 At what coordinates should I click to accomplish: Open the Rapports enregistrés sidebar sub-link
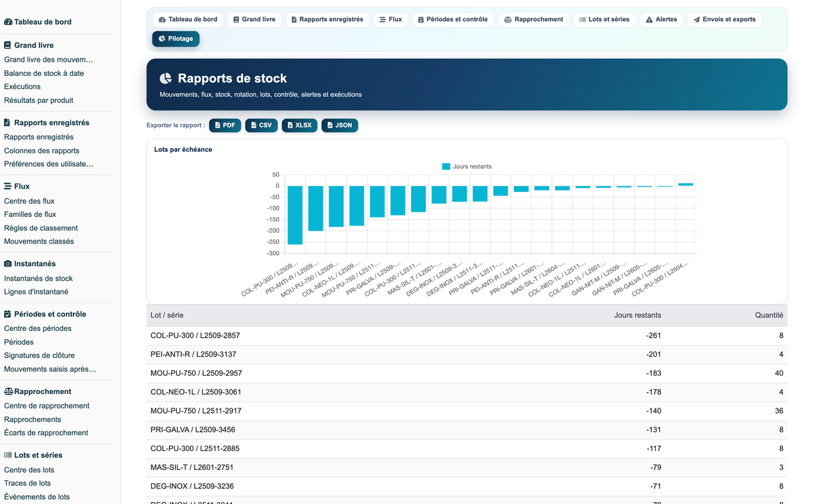[x=39, y=137]
